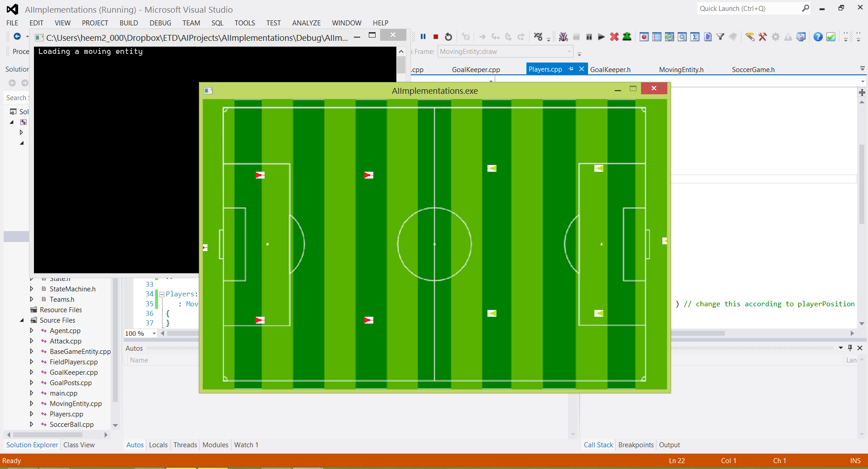The height and width of the screenshot is (469, 868).
Task: Close the Call Stack panel
Action: click(x=860, y=348)
